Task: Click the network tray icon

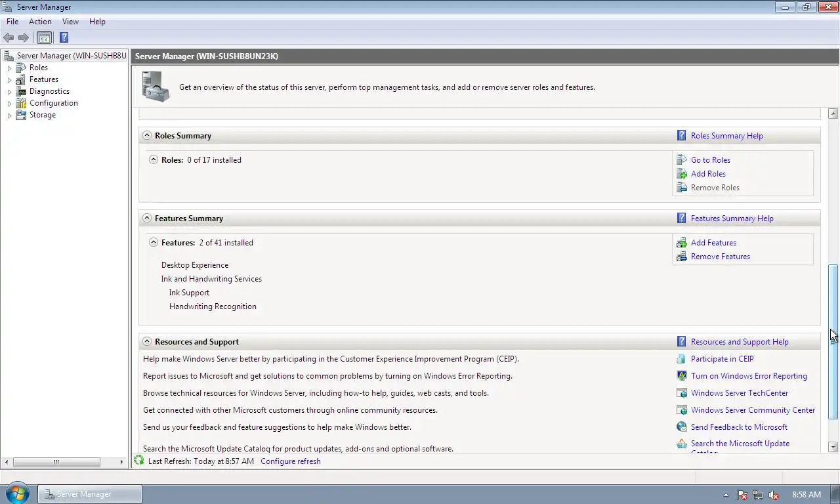Action: pos(758,495)
